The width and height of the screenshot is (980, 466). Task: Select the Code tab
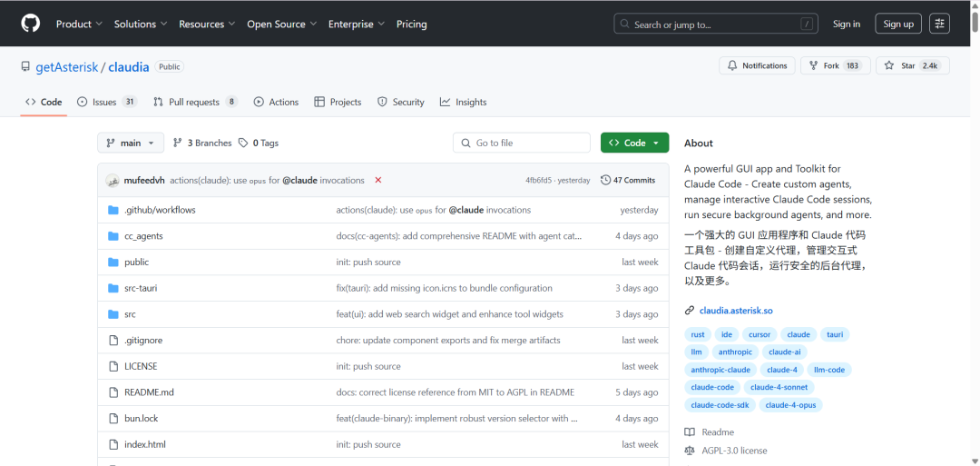[x=44, y=102]
